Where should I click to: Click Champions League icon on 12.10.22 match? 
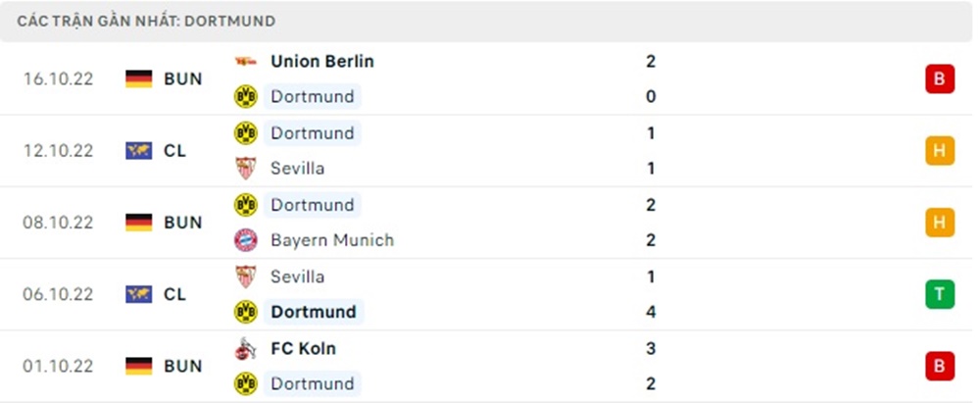139,150
